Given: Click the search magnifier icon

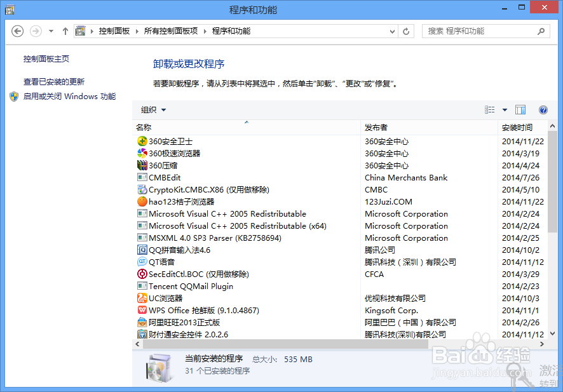Looking at the screenshot, I should 541,31.
